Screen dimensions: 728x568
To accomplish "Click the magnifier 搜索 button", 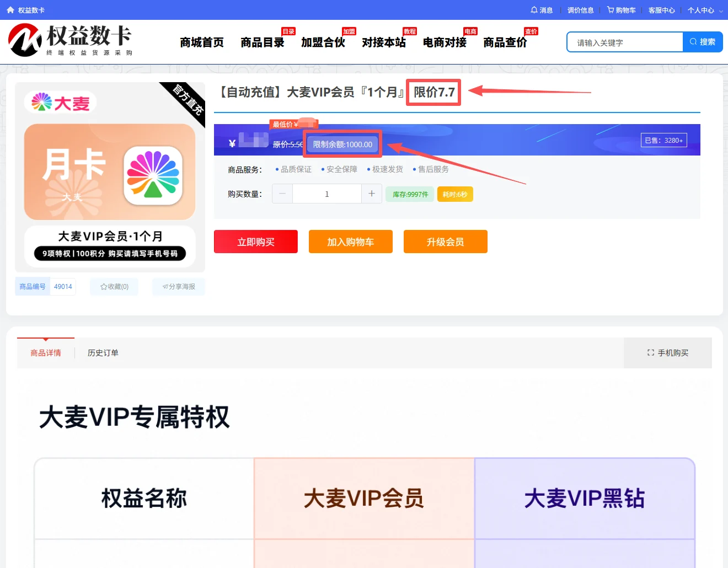I will [x=703, y=42].
